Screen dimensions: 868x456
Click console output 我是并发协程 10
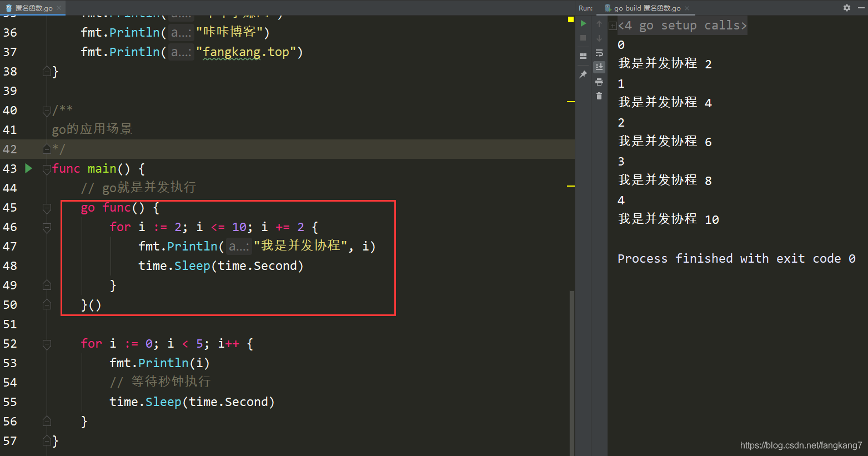669,219
